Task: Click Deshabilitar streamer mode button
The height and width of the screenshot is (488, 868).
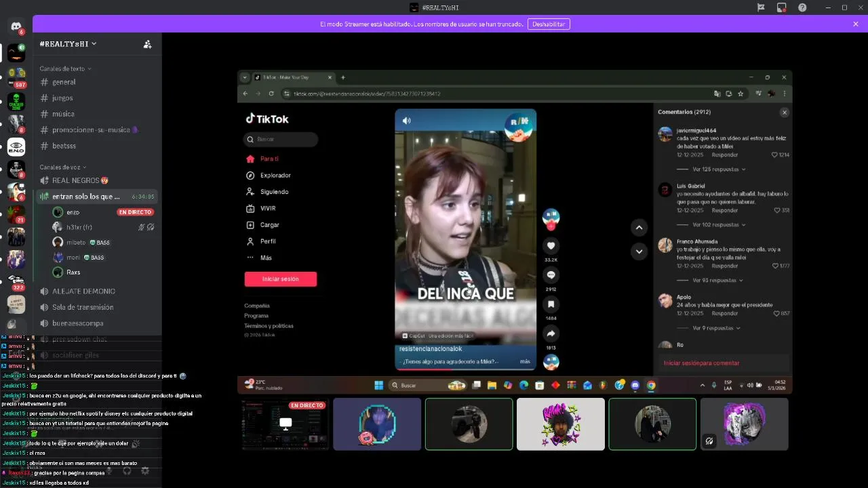Action: (549, 24)
